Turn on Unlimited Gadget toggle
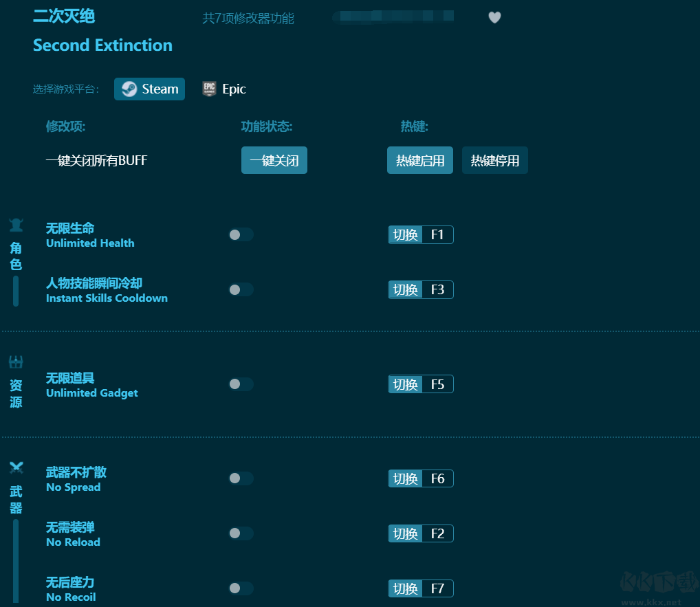Viewport: 700px width, 607px height. point(241,384)
